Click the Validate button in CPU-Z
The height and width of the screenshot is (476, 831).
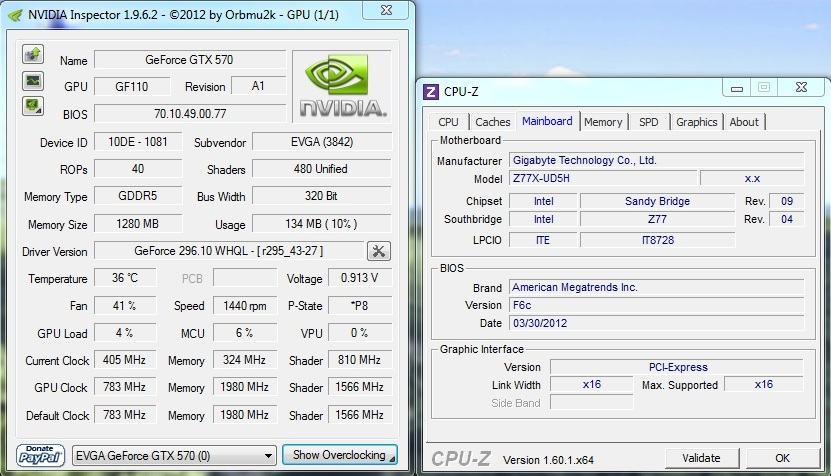pos(701,458)
